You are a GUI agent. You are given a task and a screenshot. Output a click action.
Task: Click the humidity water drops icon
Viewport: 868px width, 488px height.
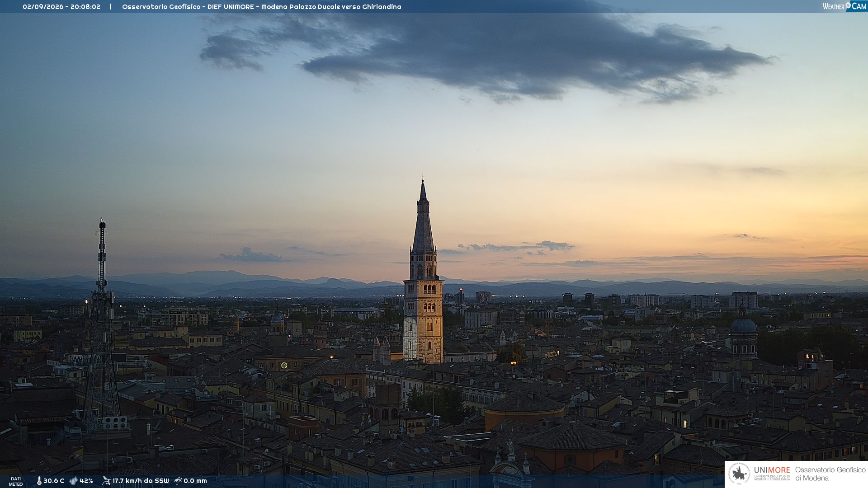pyautogui.click(x=74, y=481)
